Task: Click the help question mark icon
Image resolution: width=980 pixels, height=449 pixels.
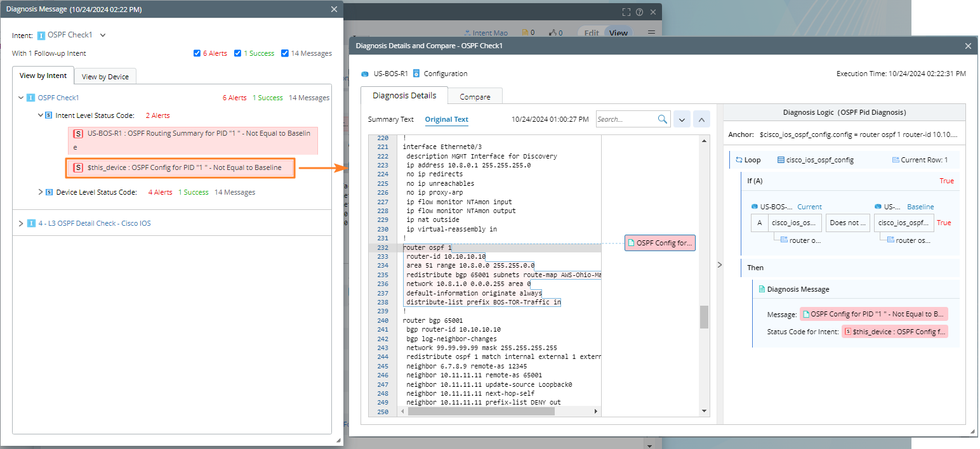Action: [x=639, y=12]
